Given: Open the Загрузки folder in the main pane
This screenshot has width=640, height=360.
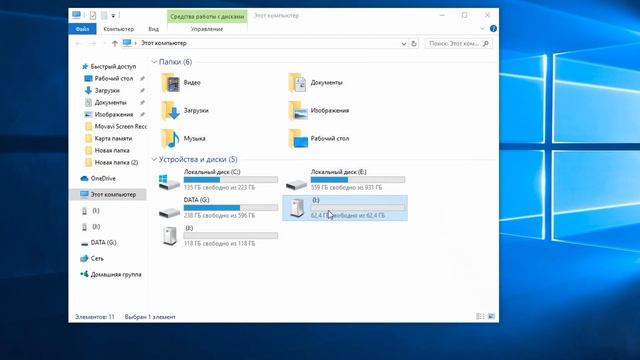Looking at the screenshot, I should click(x=185, y=111).
